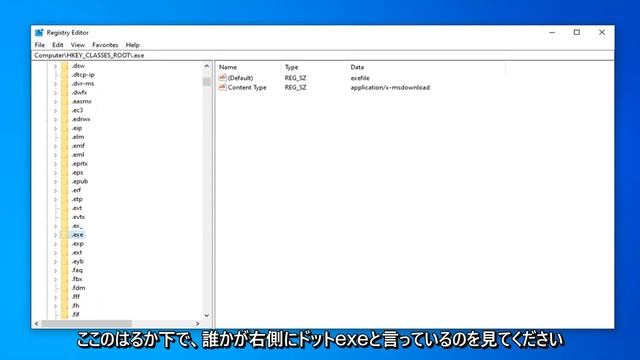640x360 pixels.
Task: Click the Registry Editor app icon in title bar
Action: click(39, 33)
